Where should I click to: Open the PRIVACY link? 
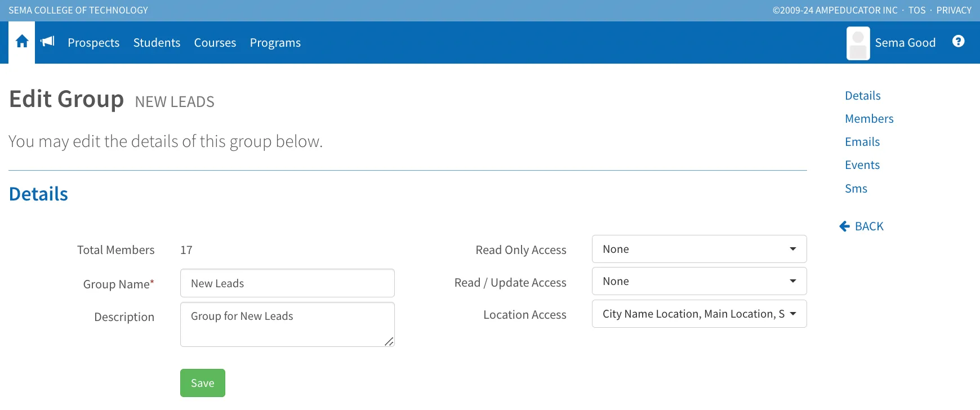[954, 10]
